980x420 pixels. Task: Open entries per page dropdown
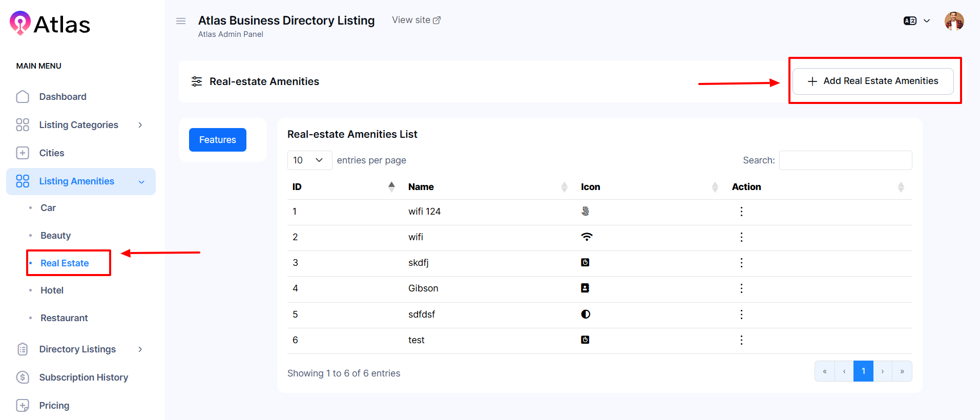tap(309, 160)
